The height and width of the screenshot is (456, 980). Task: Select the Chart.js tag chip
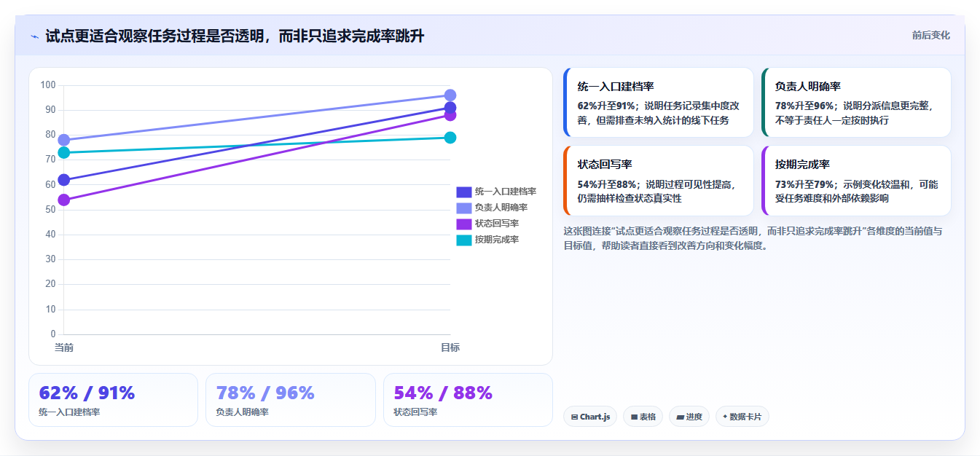point(590,417)
